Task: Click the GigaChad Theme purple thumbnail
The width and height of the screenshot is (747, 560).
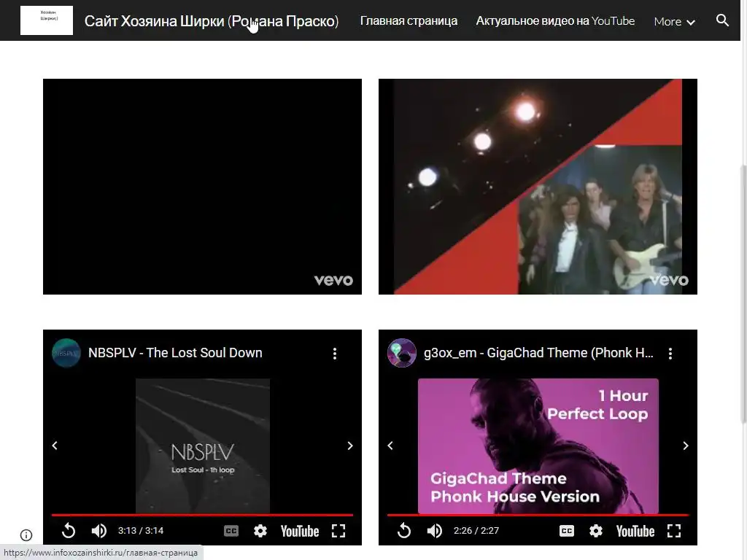Action: click(538, 446)
